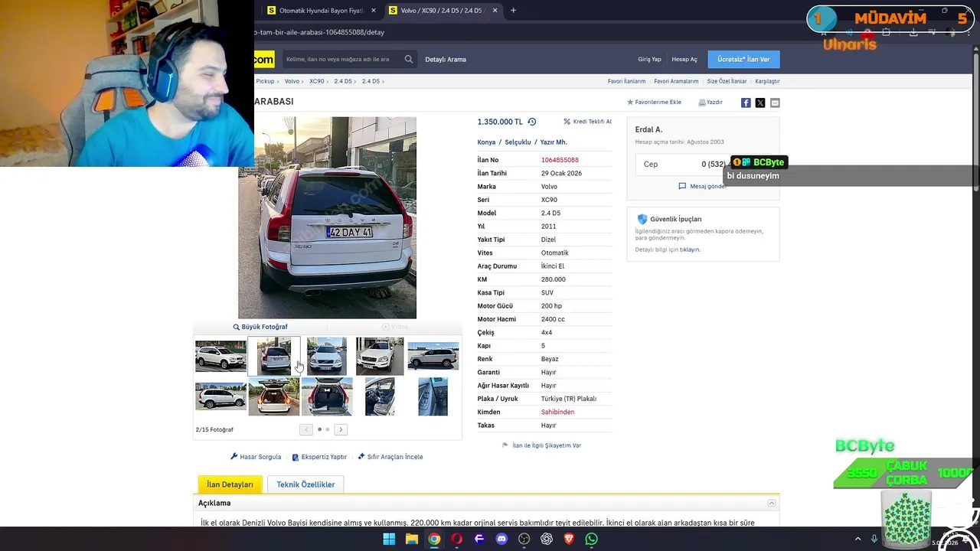
Task: Click Kredi Teklifi Al link
Action: [x=588, y=122]
